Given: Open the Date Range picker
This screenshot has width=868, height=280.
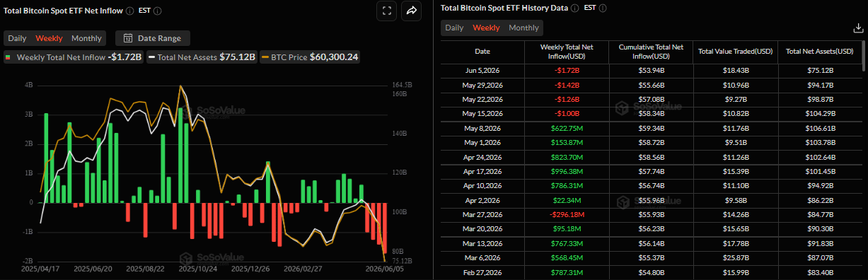Looking at the screenshot, I should point(152,38).
